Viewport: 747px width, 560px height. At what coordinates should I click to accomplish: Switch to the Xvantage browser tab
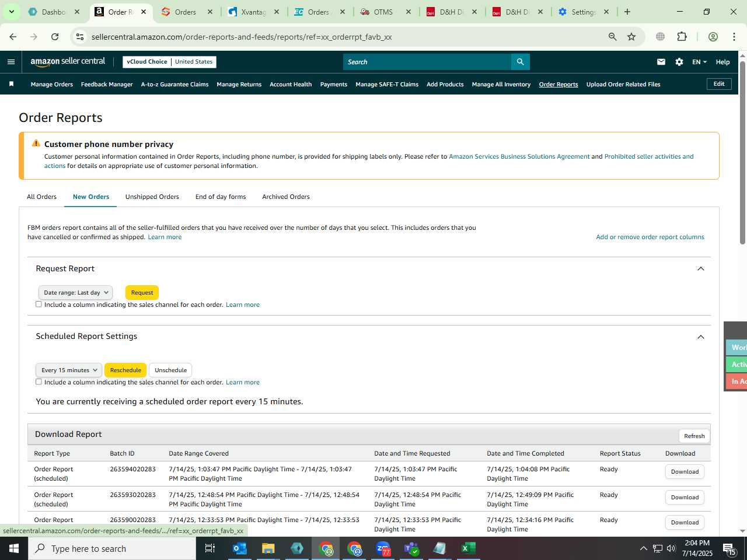coord(253,12)
